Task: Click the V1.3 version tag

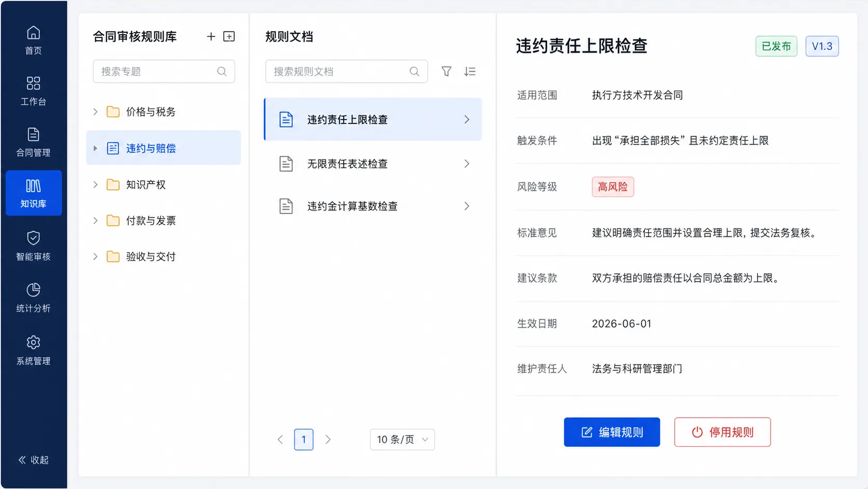Action: click(x=822, y=46)
